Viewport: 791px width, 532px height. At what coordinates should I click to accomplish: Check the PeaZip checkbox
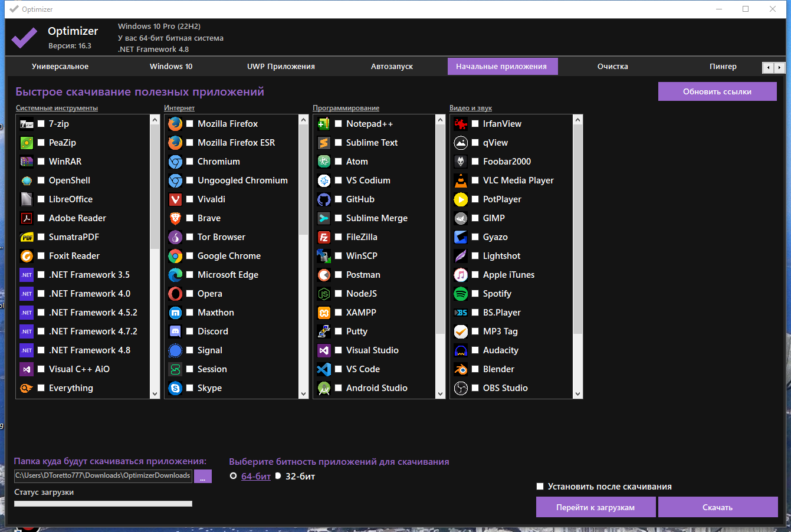click(x=41, y=143)
